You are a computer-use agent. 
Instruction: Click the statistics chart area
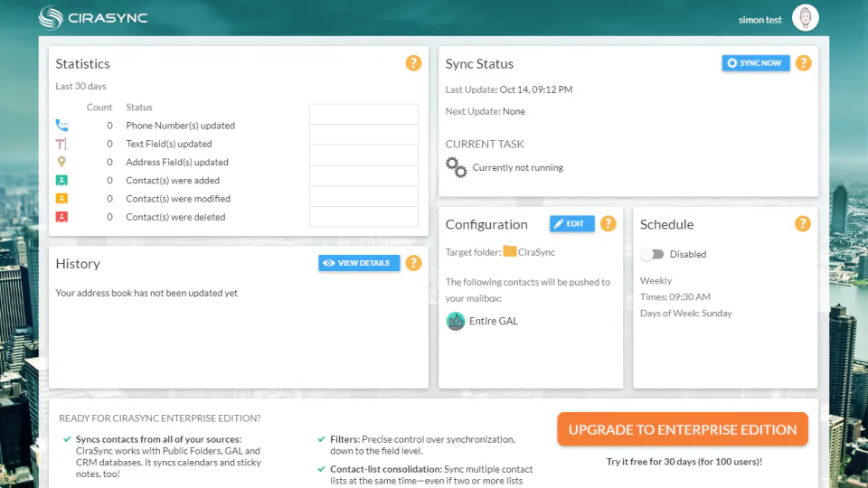tap(363, 165)
